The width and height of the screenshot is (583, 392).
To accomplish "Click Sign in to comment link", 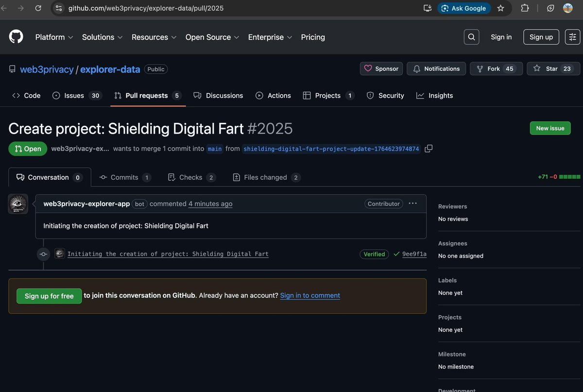I will click(x=310, y=295).
